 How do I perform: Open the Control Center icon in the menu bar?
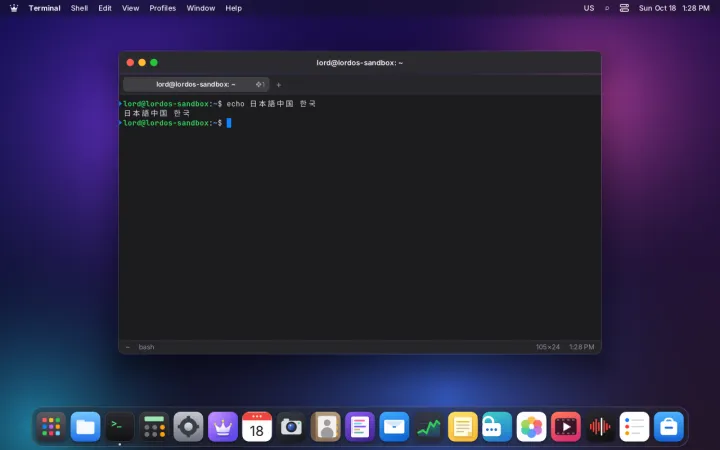pyautogui.click(x=624, y=8)
